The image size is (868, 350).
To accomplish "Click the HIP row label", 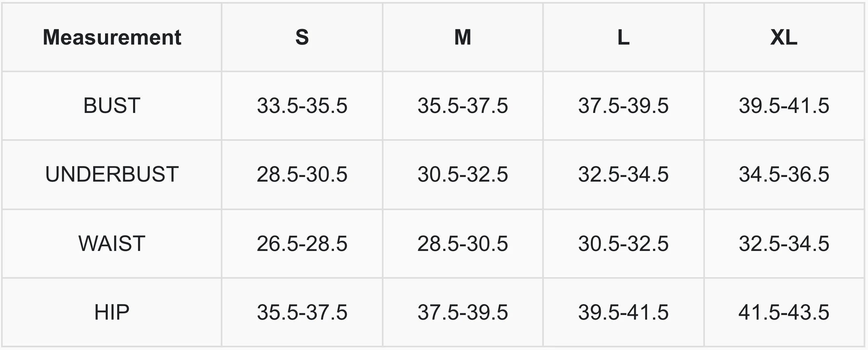I will (112, 312).
